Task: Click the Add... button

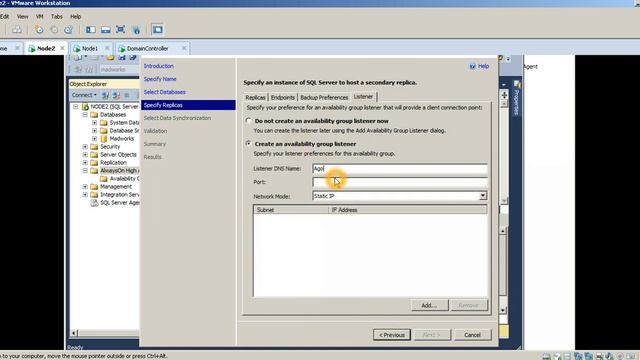Action: click(429, 305)
